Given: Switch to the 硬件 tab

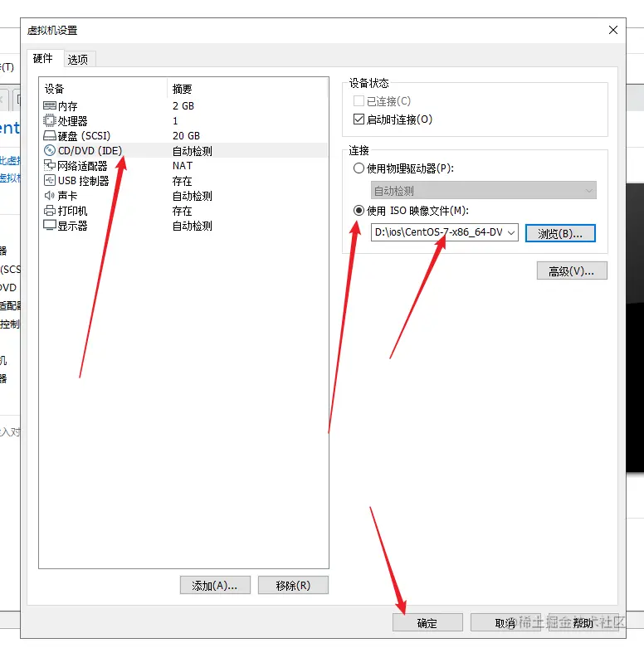Looking at the screenshot, I should pyautogui.click(x=43, y=58).
